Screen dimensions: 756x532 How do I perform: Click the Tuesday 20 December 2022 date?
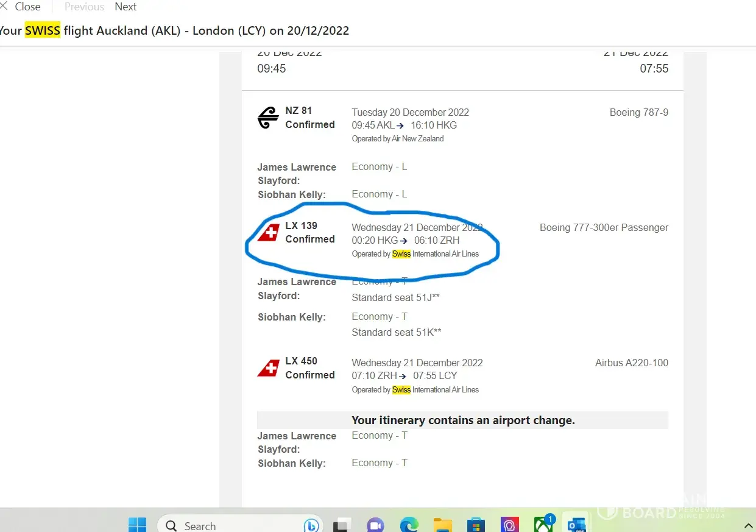click(411, 112)
